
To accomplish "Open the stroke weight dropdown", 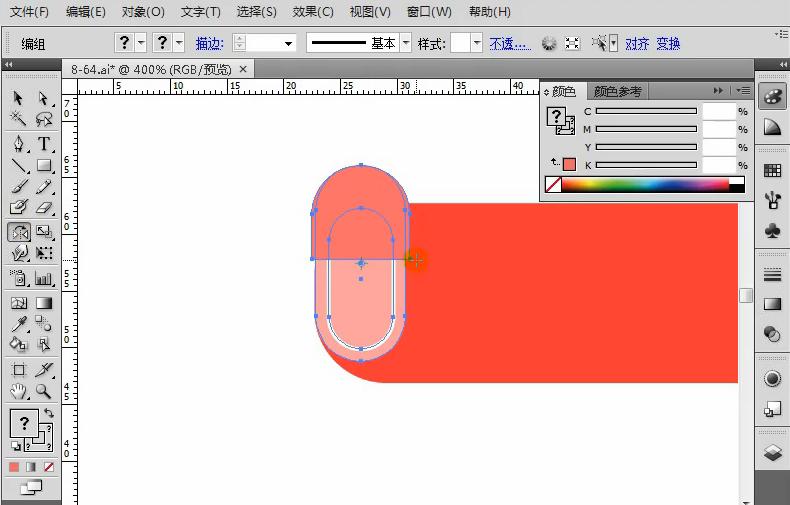I will (x=289, y=44).
